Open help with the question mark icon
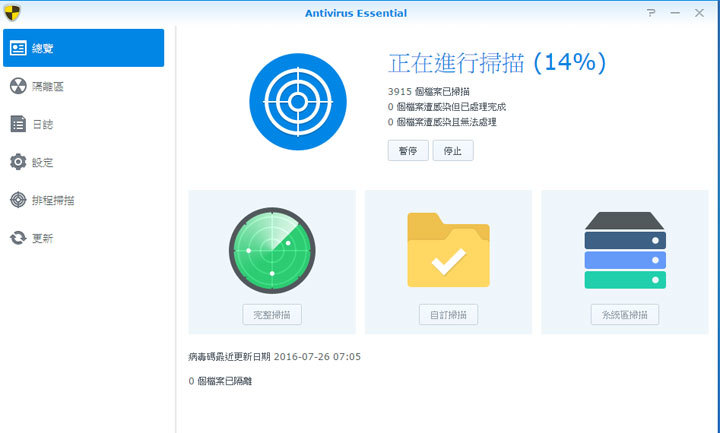The width and height of the screenshot is (720, 433). pyautogui.click(x=651, y=13)
